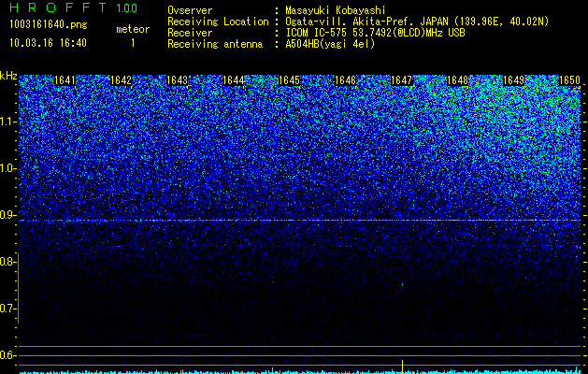588x374 pixels.
Task: Click the 'Receiving Location' label
Action: (218, 22)
